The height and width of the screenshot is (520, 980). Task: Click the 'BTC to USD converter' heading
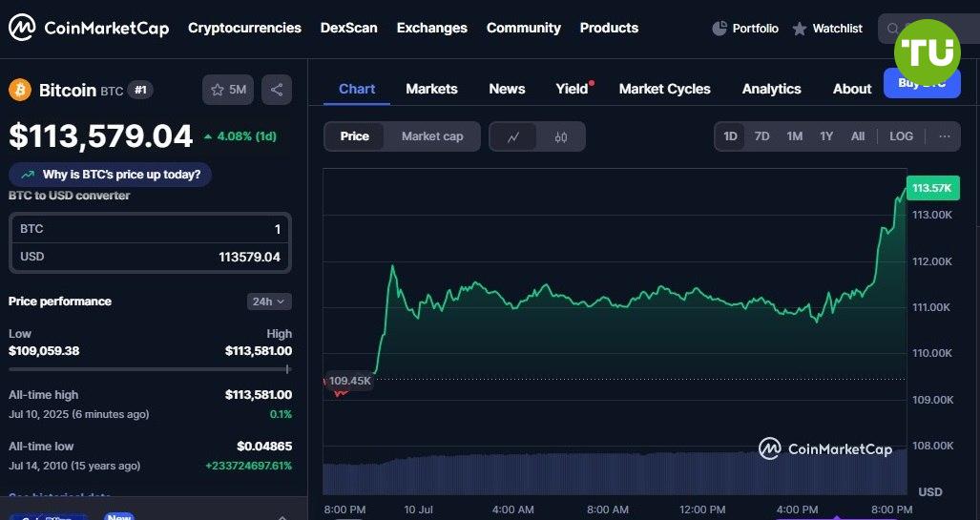point(70,195)
